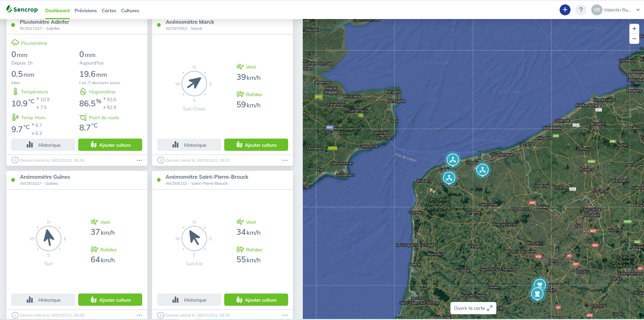Select the anemometer map marker at Calais
Viewport: 644px width, 320px height.
click(x=453, y=159)
